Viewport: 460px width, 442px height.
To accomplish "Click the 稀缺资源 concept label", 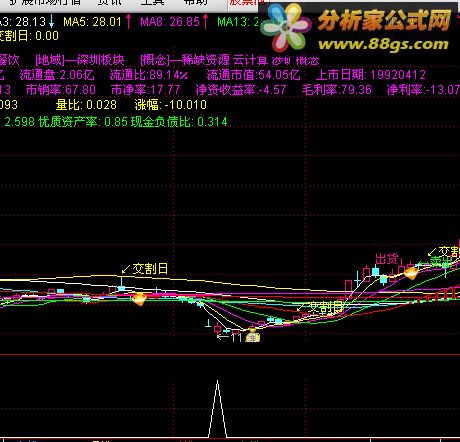I will (206, 60).
